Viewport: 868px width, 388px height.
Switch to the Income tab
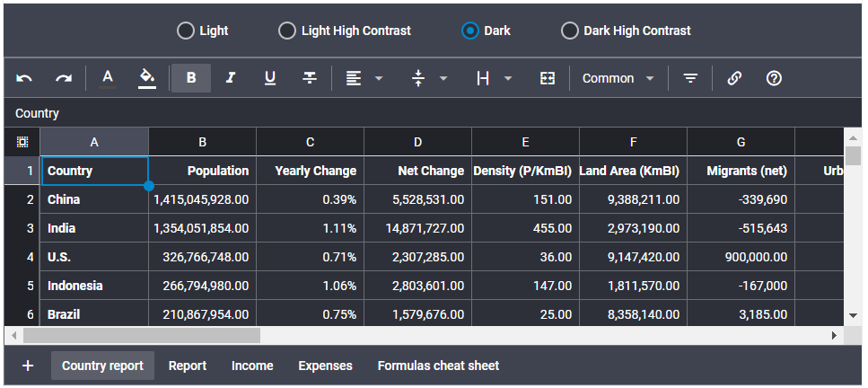click(x=252, y=366)
